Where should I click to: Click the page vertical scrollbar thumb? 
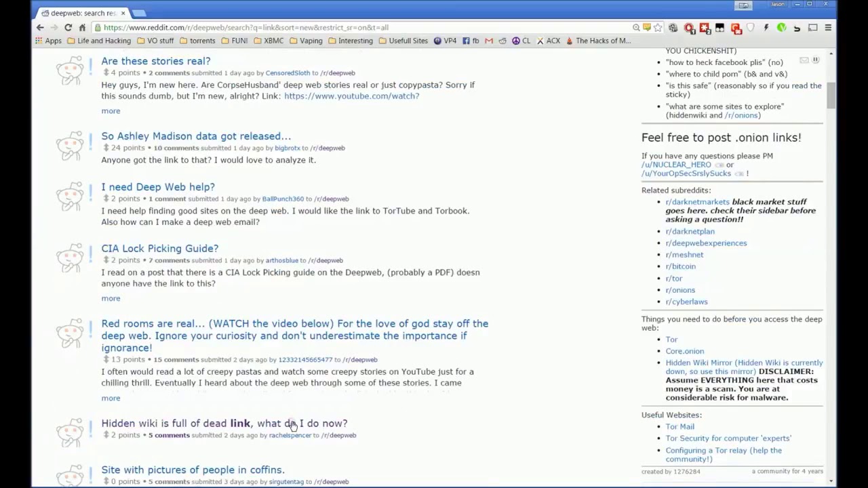[832, 96]
